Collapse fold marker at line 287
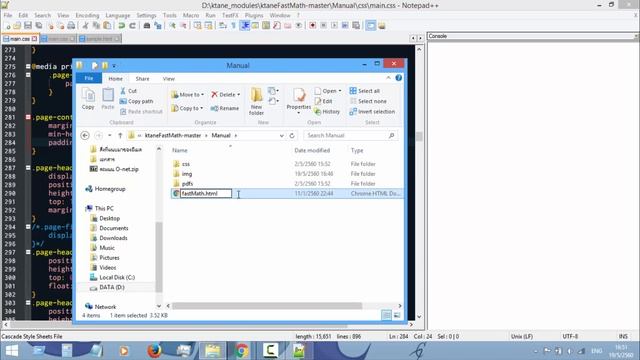640x360 pixels. (x=28, y=168)
